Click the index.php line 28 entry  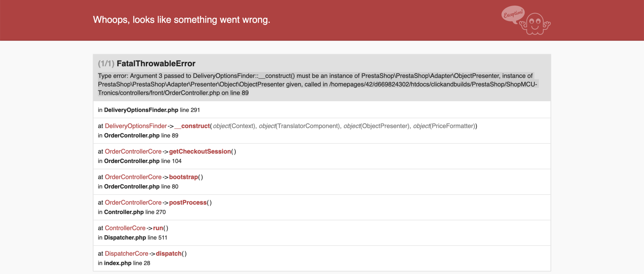coord(124,263)
